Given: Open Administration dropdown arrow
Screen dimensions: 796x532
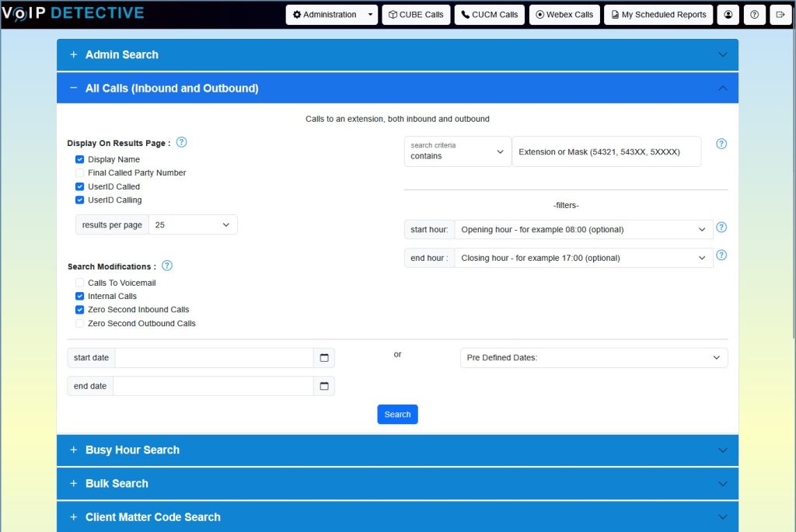Looking at the screenshot, I should pos(370,15).
